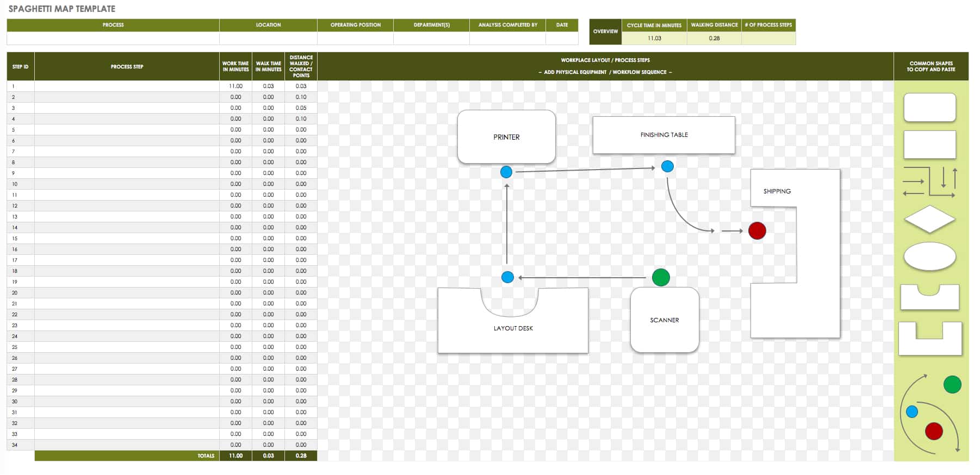Pick the red circle in shapes palette
This screenshot has height=475, width=980.
click(x=933, y=431)
